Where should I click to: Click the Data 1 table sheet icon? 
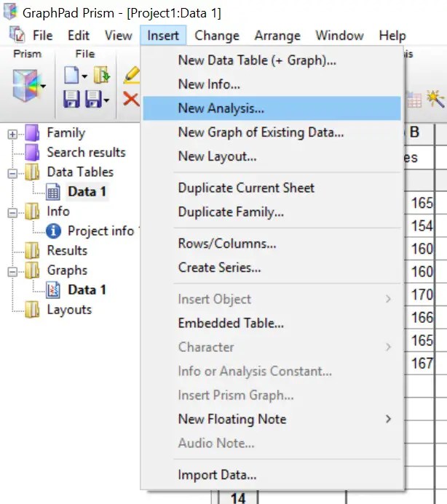(53, 192)
